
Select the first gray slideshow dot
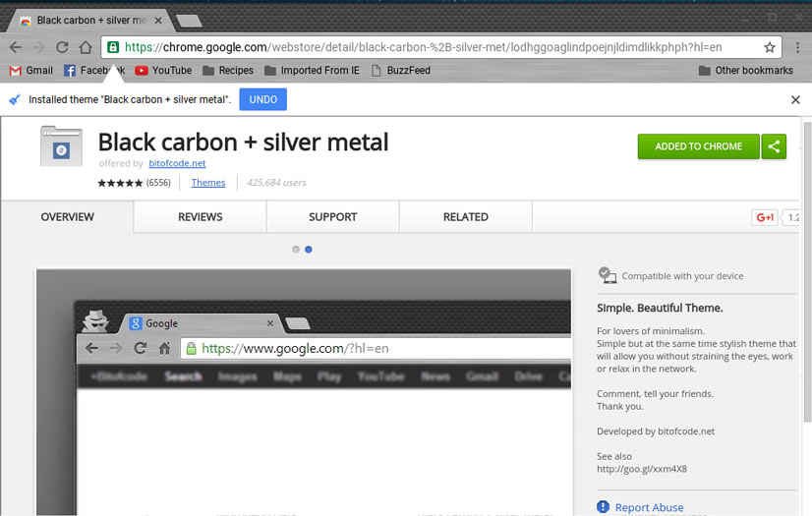coord(296,250)
